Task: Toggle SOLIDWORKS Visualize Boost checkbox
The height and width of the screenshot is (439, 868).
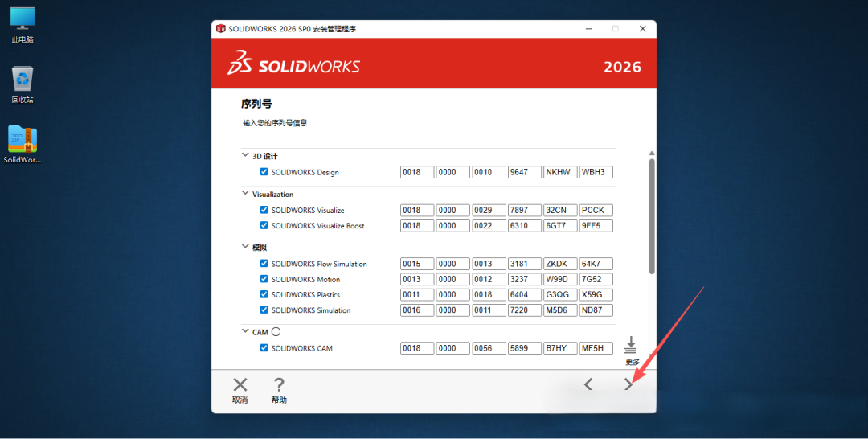Action: point(264,225)
